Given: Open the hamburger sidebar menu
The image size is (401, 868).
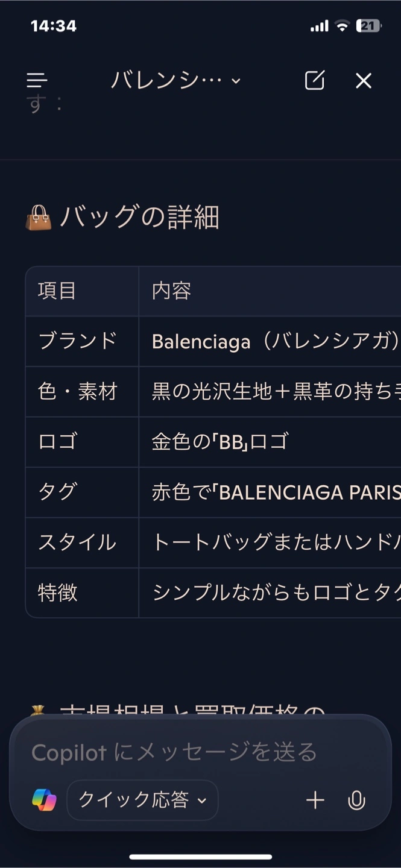Looking at the screenshot, I should click(37, 80).
